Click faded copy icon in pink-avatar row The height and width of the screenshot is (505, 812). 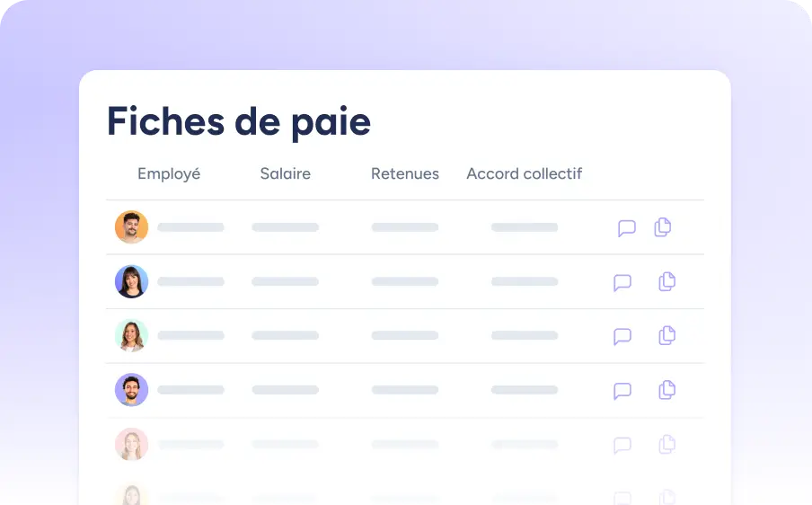coord(666,444)
